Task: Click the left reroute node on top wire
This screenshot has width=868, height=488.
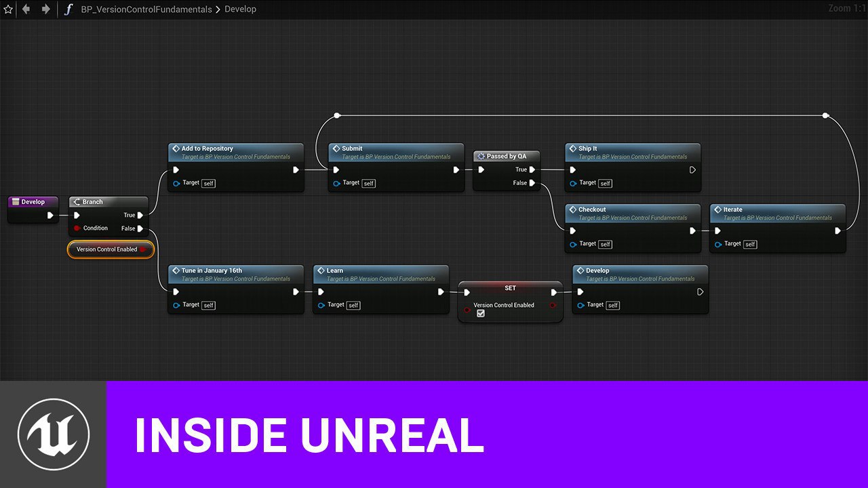Action: (337, 115)
